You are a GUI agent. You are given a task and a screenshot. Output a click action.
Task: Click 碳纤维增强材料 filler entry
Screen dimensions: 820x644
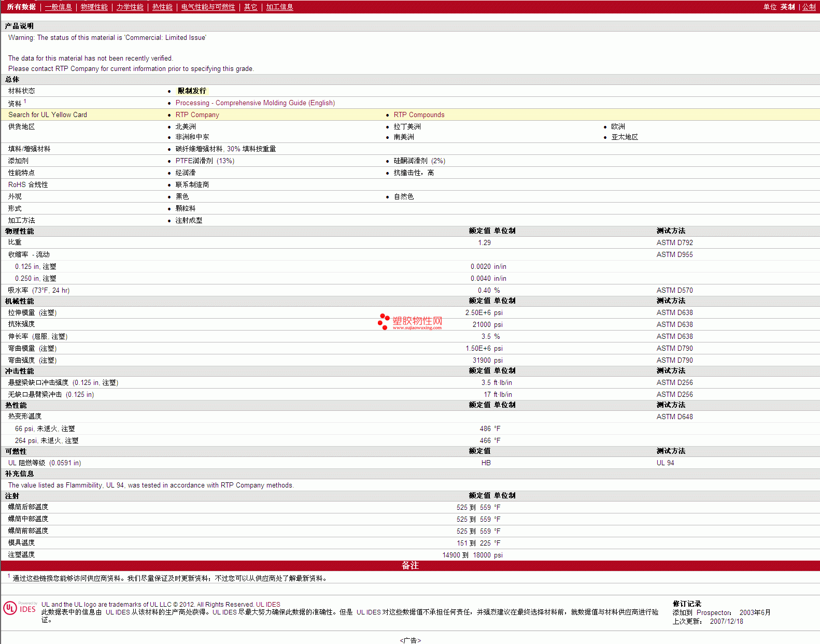(225, 149)
